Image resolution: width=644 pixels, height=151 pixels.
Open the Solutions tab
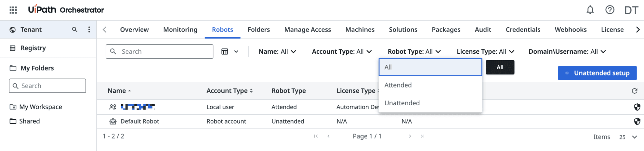click(403, 30)
